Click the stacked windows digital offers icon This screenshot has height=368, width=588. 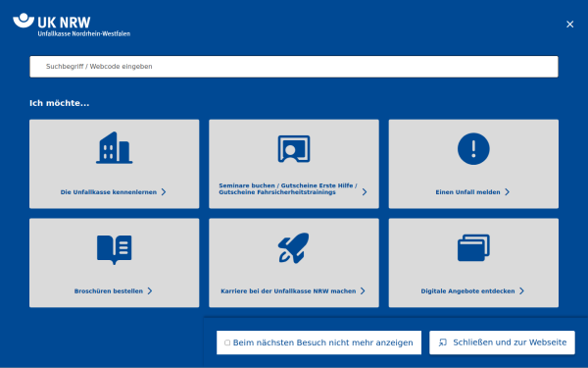473,248
